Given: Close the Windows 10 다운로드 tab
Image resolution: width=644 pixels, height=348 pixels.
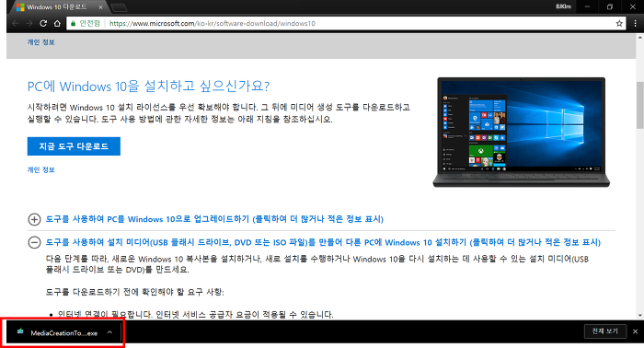Looking at the screenshot, I should [x=100, y=7].
